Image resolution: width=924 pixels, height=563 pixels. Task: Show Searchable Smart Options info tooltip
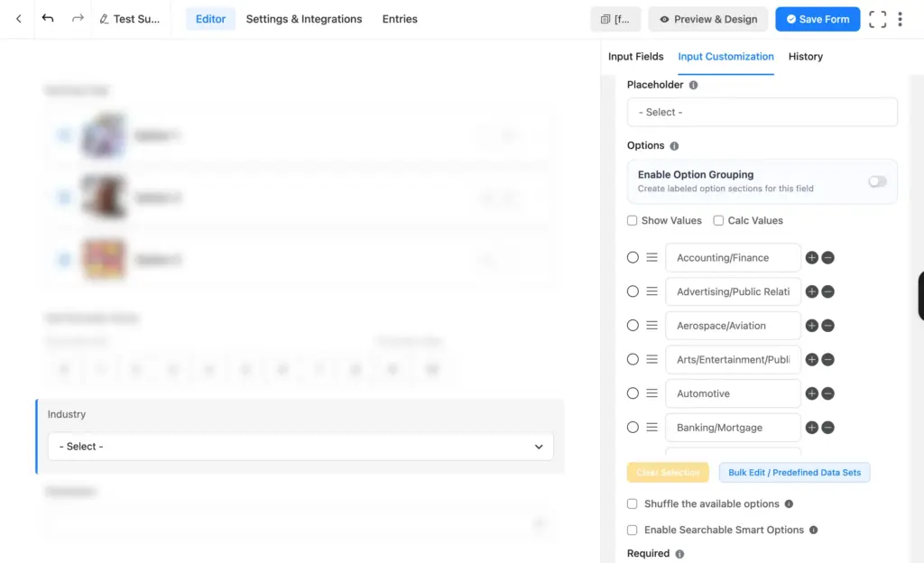(x=813, y=530)
